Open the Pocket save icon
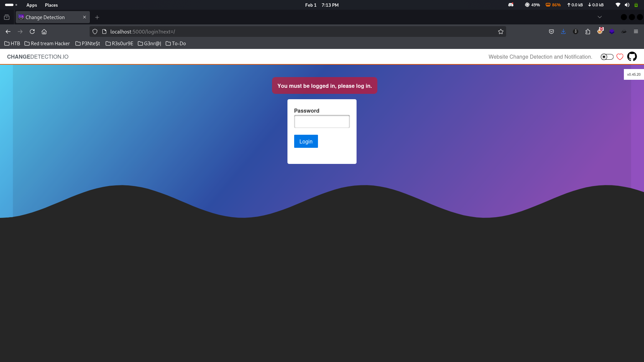The height and width of the screenshot is (362, 644). point(551,32)
